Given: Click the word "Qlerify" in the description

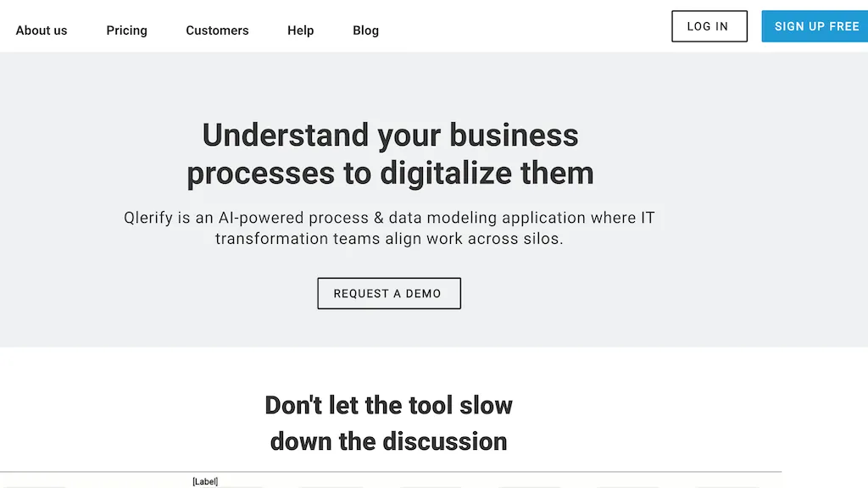Looking at the screenshot, I should 148,218.
